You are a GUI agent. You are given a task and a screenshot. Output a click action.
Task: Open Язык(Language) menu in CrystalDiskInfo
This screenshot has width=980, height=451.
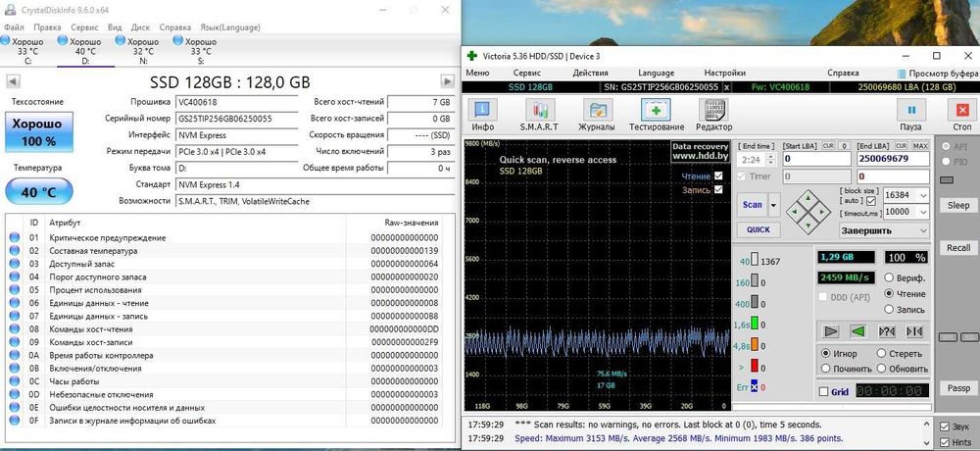coord(229,27)
